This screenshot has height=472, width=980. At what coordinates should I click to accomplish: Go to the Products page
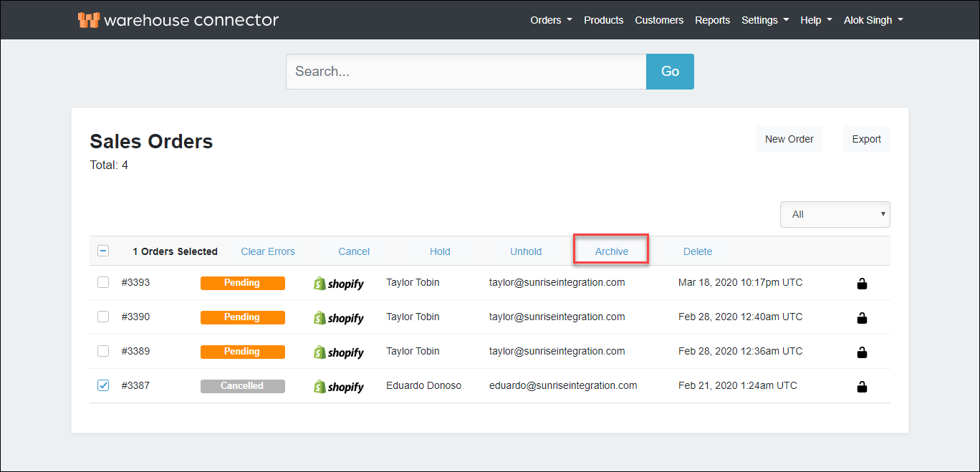click(x=603, y=20)
